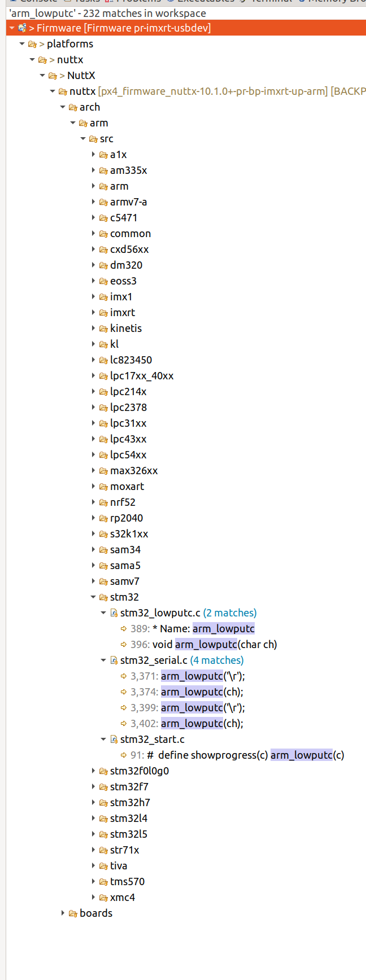This screenshot has width=366, height=980.
Task: Click the dm320 folder icon
Action: [x=103, y=265]
